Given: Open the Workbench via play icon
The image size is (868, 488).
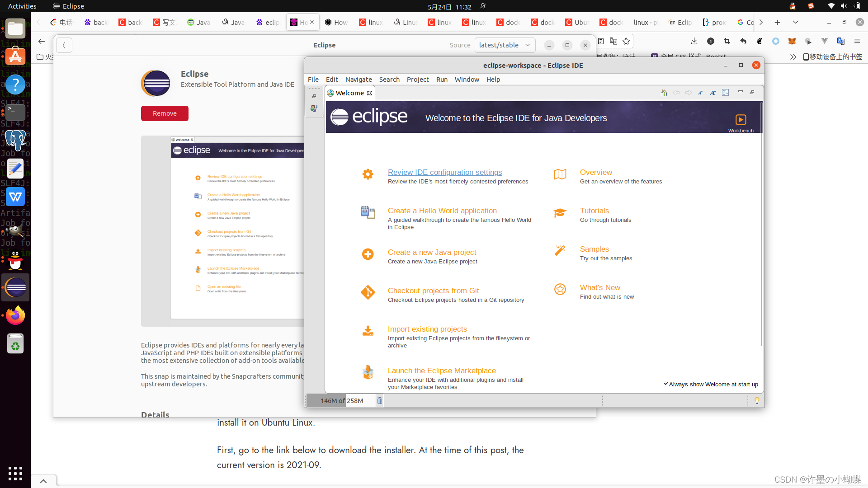Looking at the screenshot, I should click(741, 120).
